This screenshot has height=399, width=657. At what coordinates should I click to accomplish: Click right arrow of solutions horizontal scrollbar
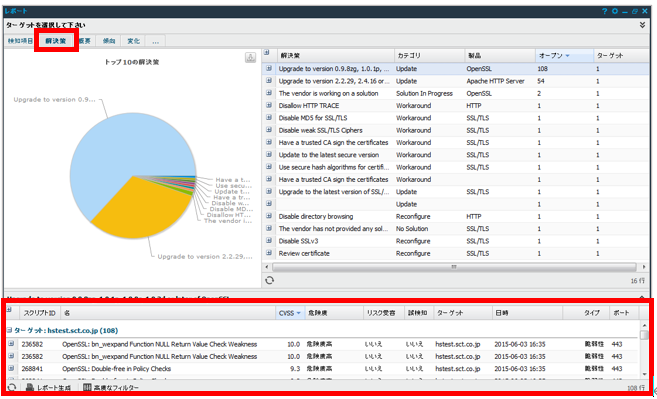(644, 267)
